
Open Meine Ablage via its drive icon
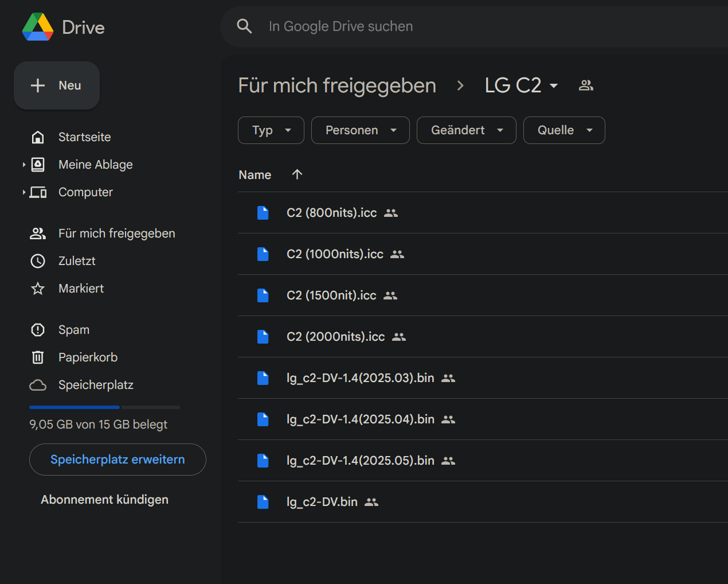[37, 164]
